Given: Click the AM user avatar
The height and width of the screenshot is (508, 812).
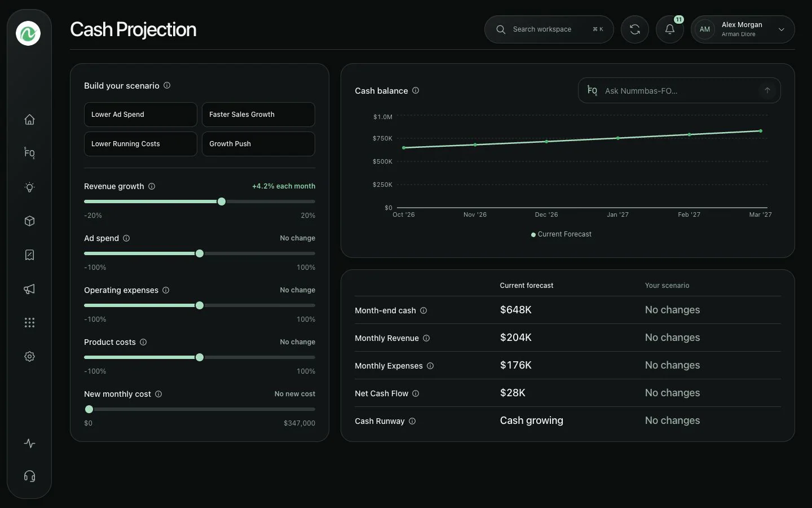Looking at the screenshot, I should (705, 29).
